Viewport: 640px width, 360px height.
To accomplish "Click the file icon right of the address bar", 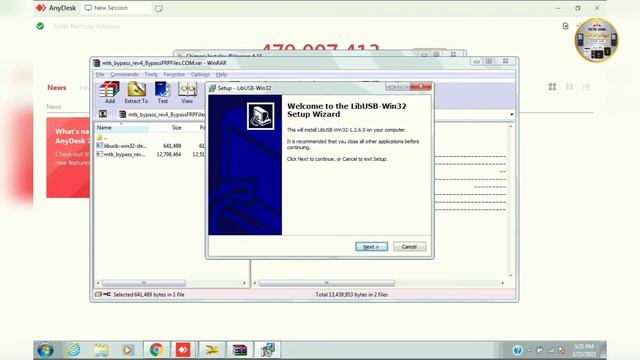I will click(x=565, y=26).
